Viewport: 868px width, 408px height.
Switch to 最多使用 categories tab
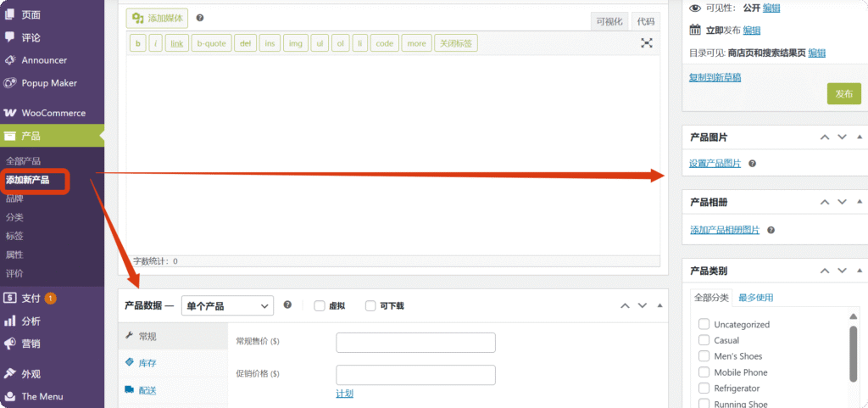coord(755,298)
